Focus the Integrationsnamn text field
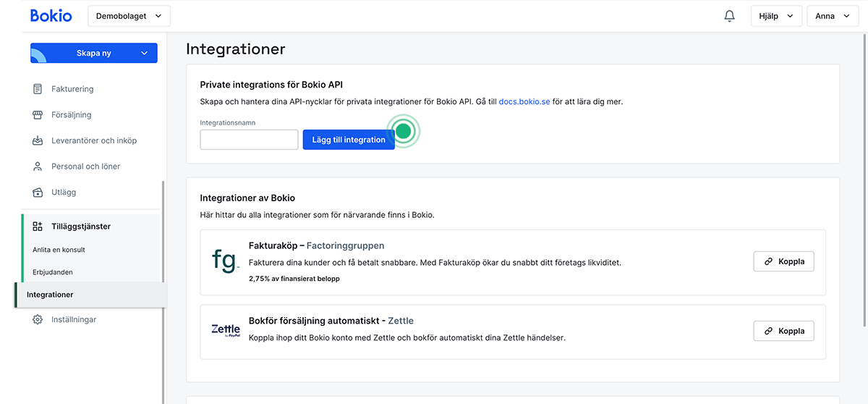 click(249, 140)
